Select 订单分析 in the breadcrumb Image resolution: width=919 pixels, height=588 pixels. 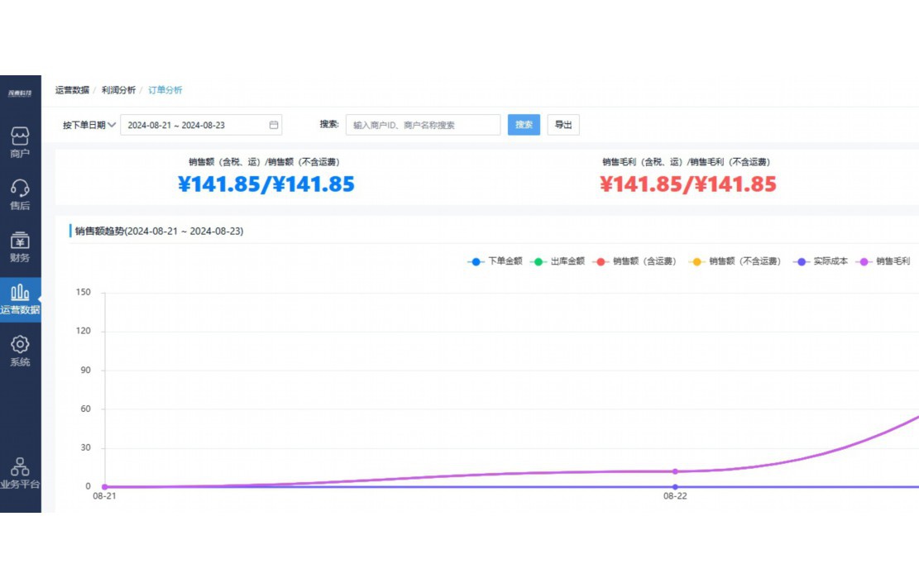165,89
